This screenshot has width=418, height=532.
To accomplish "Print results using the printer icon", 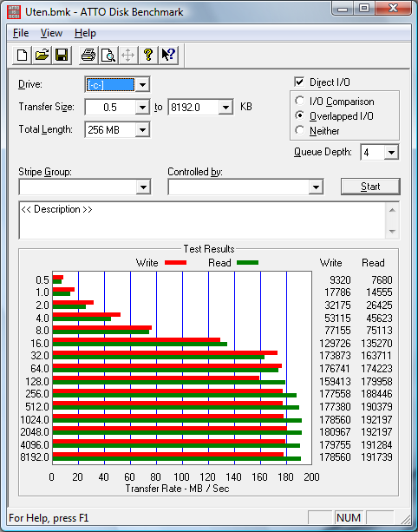I will click(88, 55).
